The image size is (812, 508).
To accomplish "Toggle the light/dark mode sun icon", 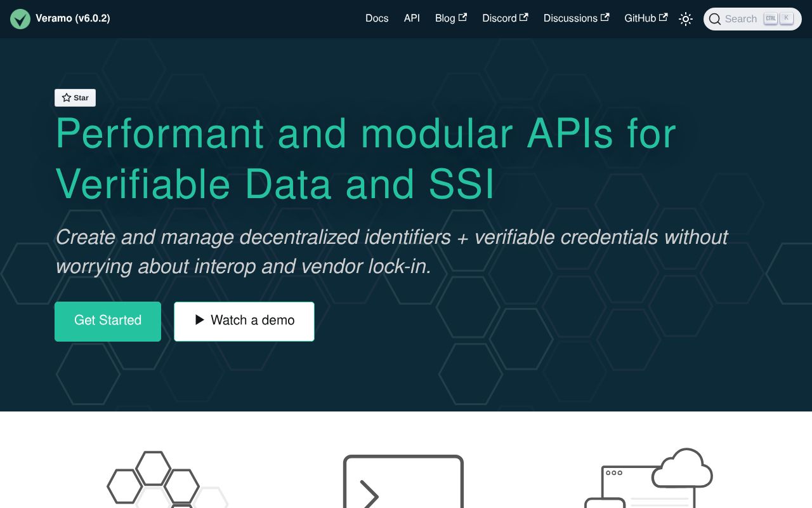I will click(685, 19).
